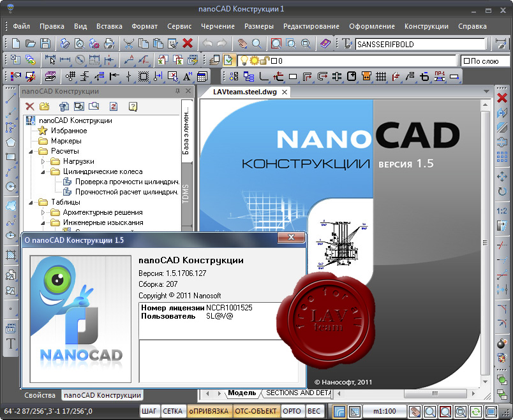
Task: Expand the Нагрузки tree folder
Action: (x=43, y=161)
